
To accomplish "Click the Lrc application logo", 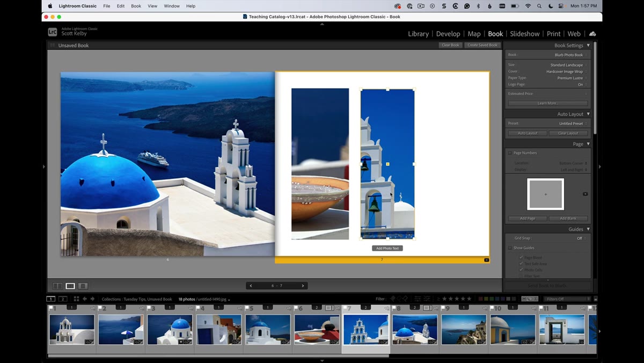I will point(53,32).
